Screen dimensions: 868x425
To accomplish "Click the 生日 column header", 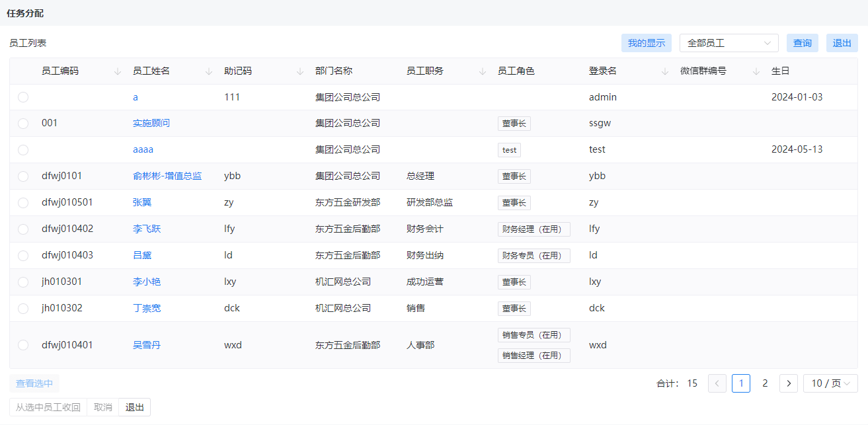I will pyautogui.click(x=781, y=71).
